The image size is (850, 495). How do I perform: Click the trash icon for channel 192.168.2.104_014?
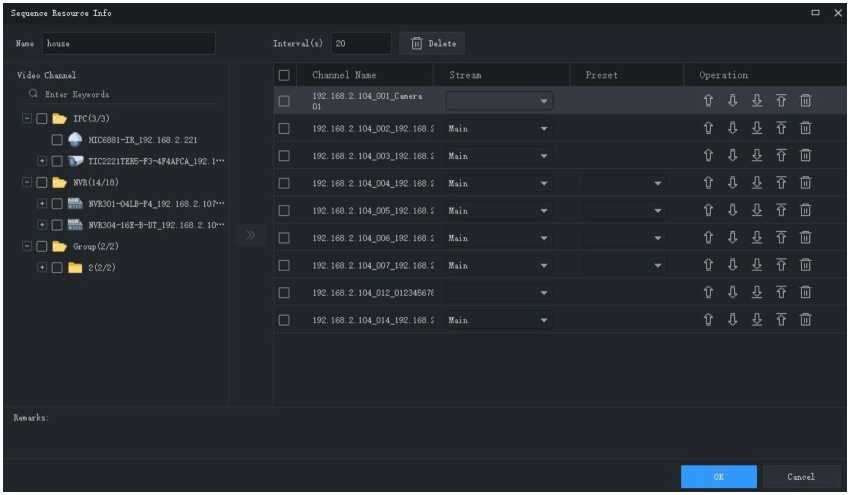coord(806,321)
